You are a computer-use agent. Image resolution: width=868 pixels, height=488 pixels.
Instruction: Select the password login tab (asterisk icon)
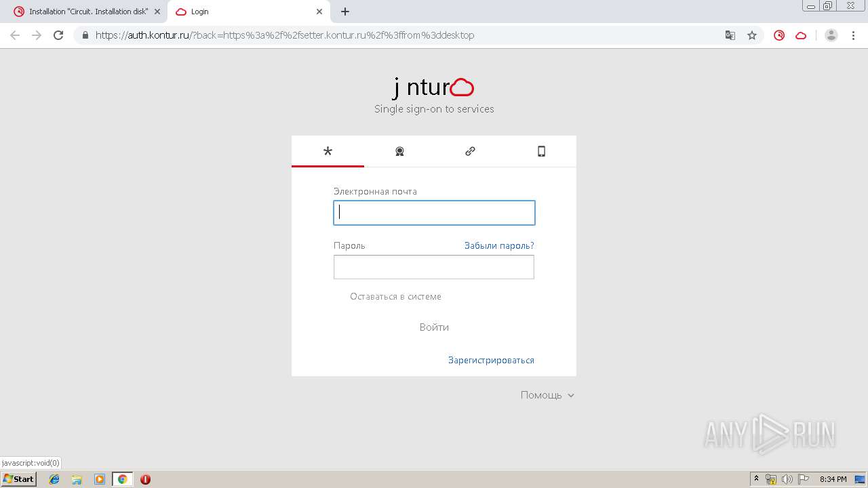pyautogui.click(x=328, y=151)
